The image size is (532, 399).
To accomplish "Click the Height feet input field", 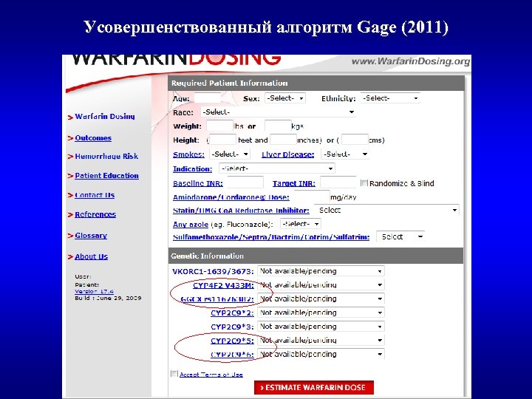I will (222, 140).
